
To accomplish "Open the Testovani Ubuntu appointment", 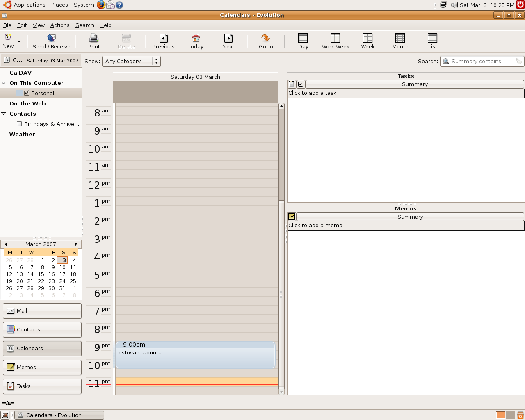I will click(195, 355).
